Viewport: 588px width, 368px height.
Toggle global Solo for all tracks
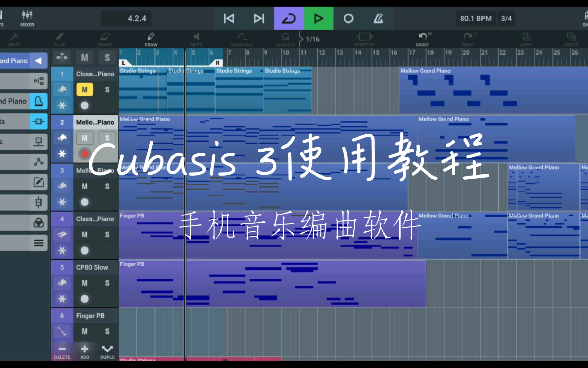(107, 58)
